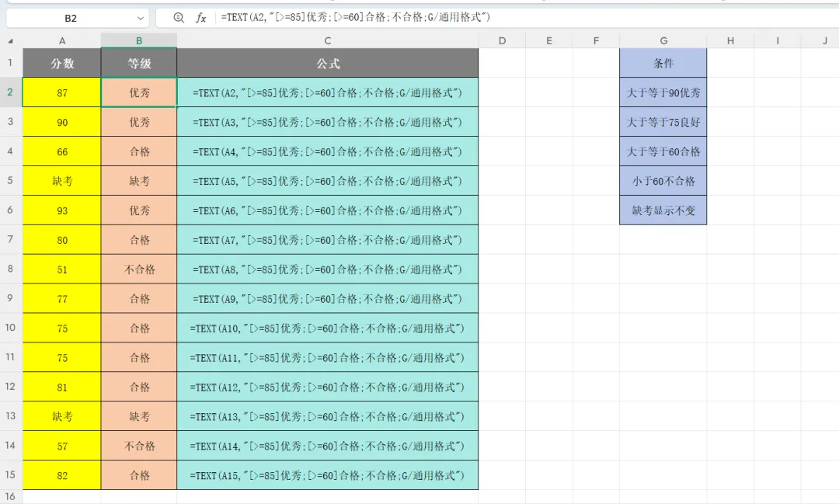Screen dimensions: 839x504
Task: Click cell with score 90
Action: [x=62, y=122]
